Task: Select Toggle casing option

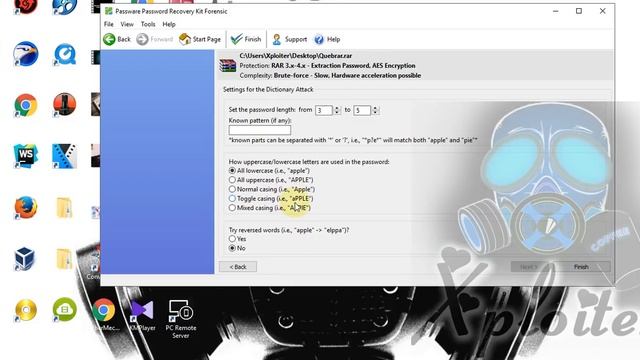Action: [232, 199]
